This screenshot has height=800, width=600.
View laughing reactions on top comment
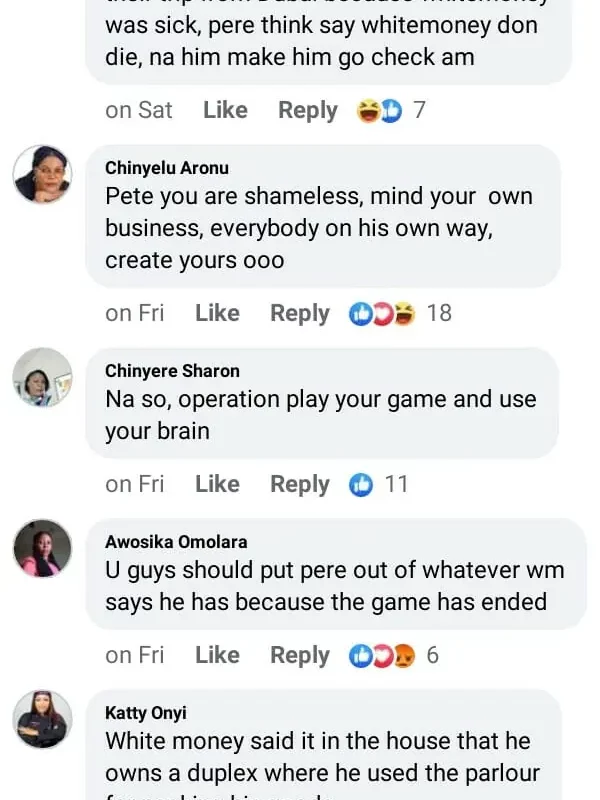(379, 110)
